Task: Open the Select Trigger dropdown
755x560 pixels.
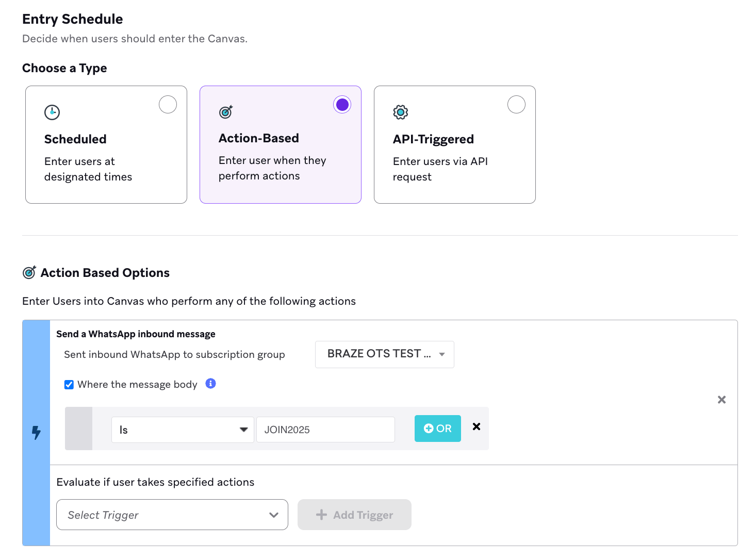Action: 172,515
